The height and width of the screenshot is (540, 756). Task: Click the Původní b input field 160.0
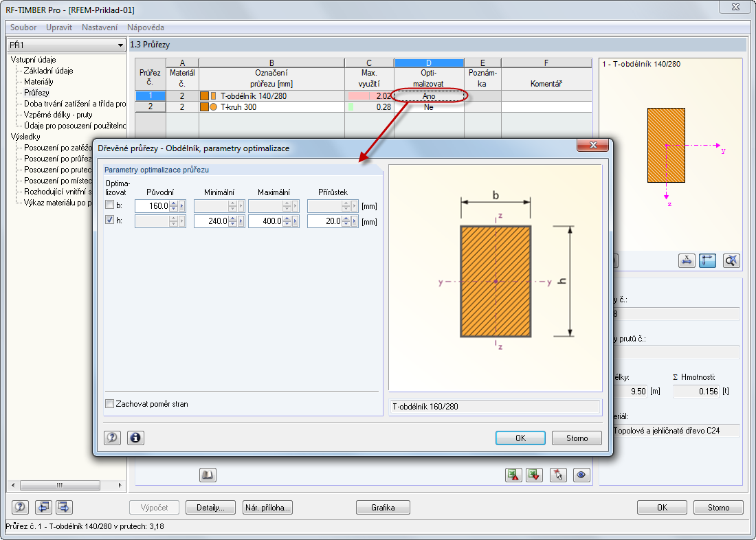coord(152,206)
